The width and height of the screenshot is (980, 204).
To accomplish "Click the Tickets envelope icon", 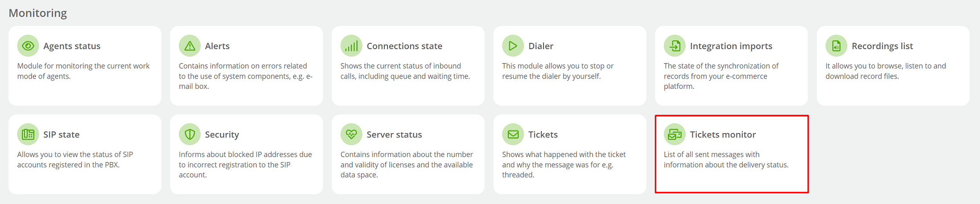I will pos(513,134).
